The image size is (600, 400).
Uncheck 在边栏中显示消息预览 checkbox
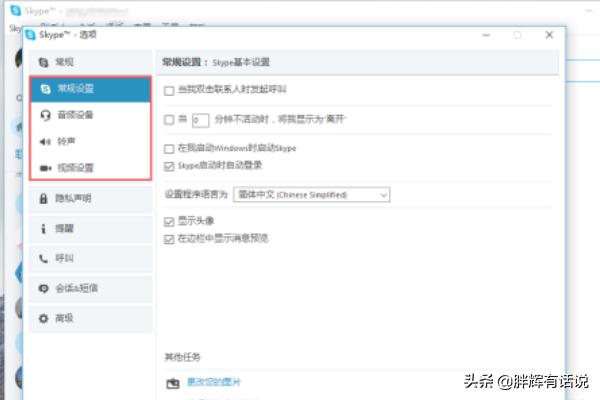click(x=169, y=239)
